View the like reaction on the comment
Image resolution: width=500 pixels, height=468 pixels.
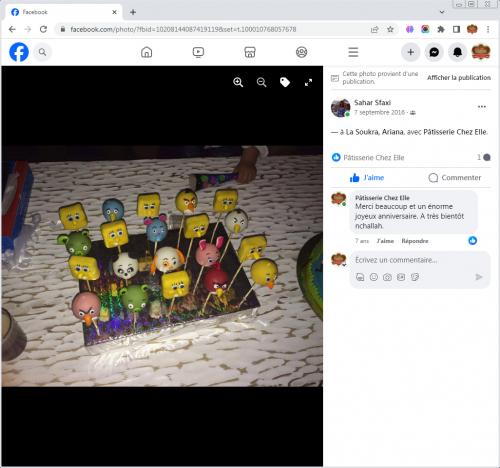(472, 240)
